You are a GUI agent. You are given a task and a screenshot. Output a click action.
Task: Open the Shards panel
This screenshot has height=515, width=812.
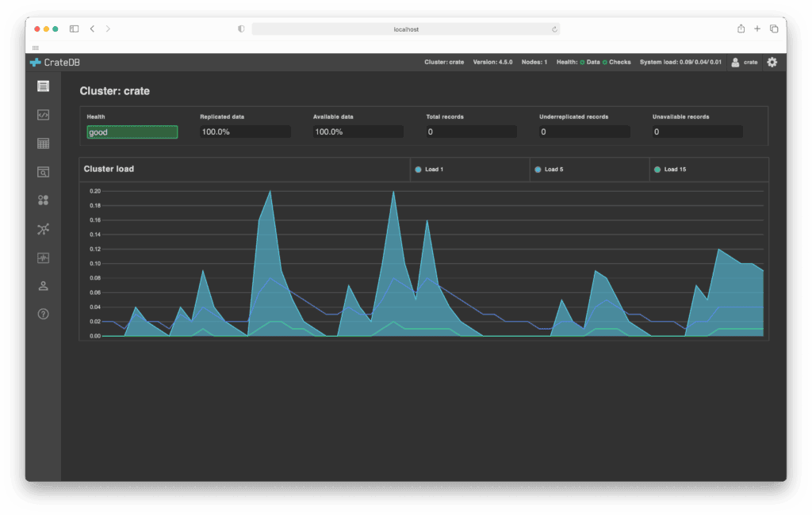coord(43,200)
